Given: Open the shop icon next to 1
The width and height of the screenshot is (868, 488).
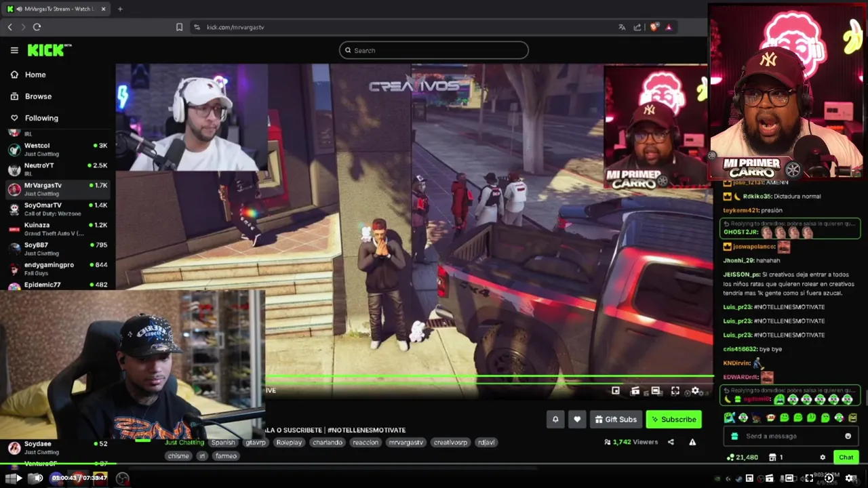Looking at the screenshot, I should [772, 457].
